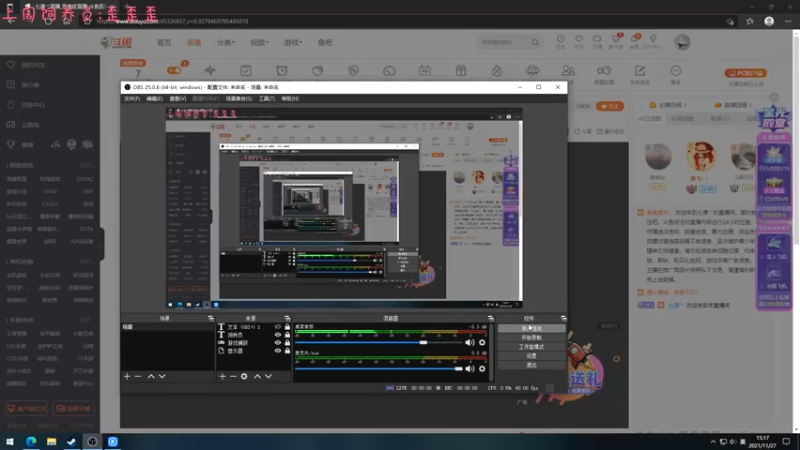Open Windows Start menu
The height and width of the screenshot is (450, 800).
[x=10, y=442]
